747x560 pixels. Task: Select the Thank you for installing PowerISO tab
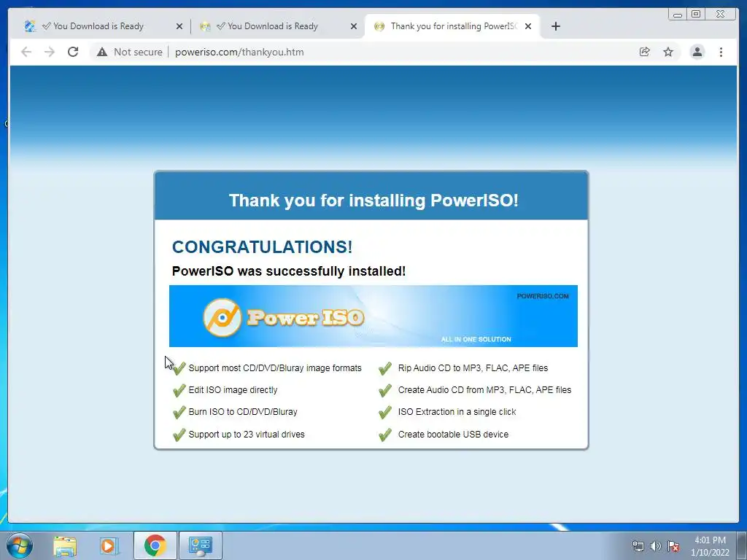click(x=452, y=26)
